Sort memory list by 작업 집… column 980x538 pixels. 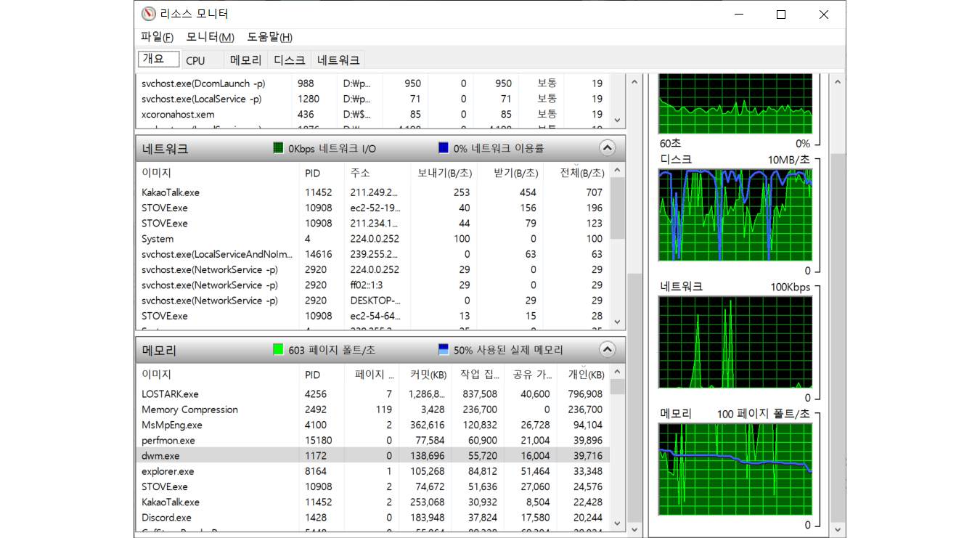tap(477, 375)
